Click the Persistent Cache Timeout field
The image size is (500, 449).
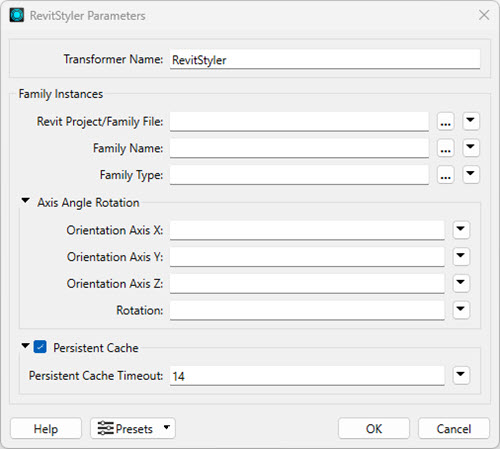click(307, 376)
